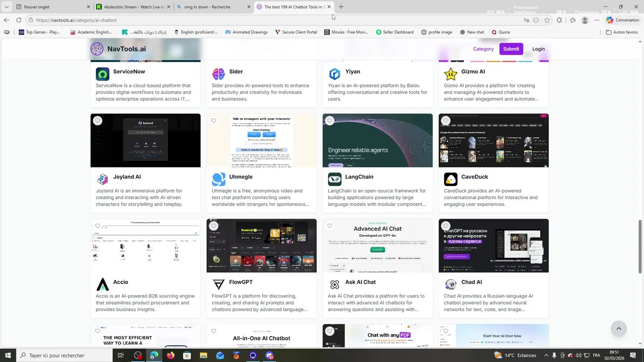Reload the page with the refresh icon
644x362 pixels.
coord(19,20)
